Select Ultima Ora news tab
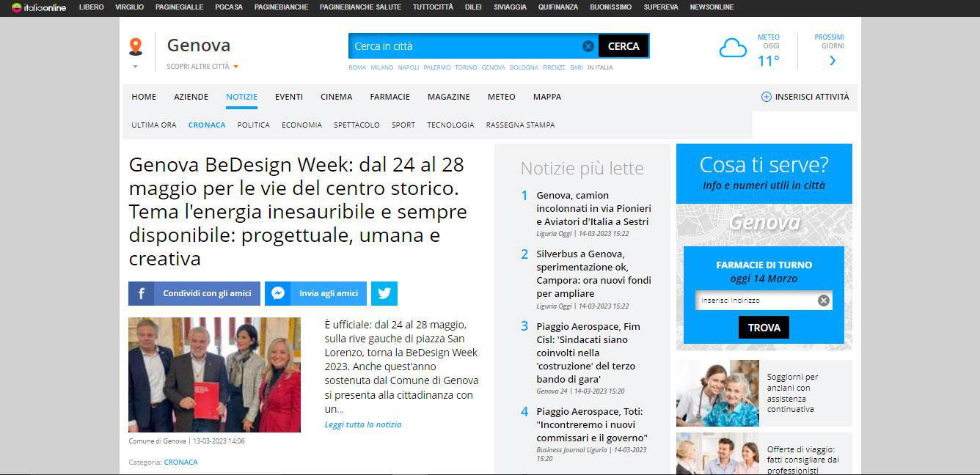Viewport: 980px width, 475px height. click(154, 125)
